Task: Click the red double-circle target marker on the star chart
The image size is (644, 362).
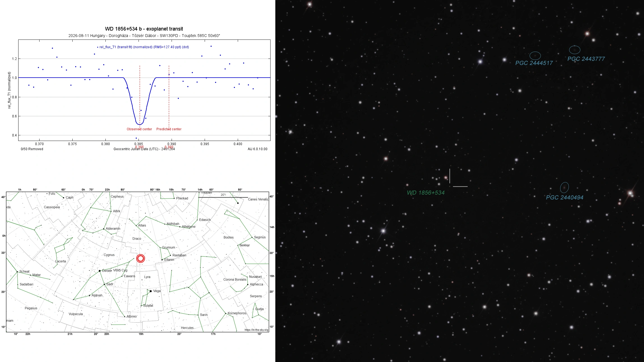Action: 140,258
